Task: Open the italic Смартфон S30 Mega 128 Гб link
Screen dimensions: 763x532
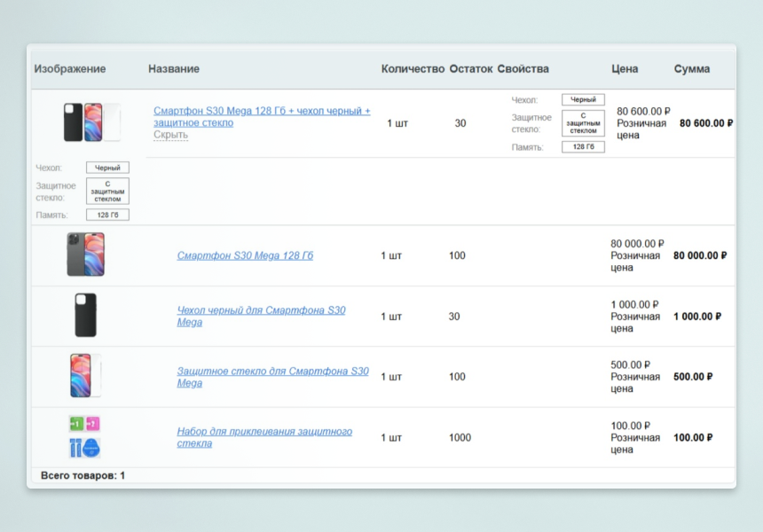Action: (245, 255)
